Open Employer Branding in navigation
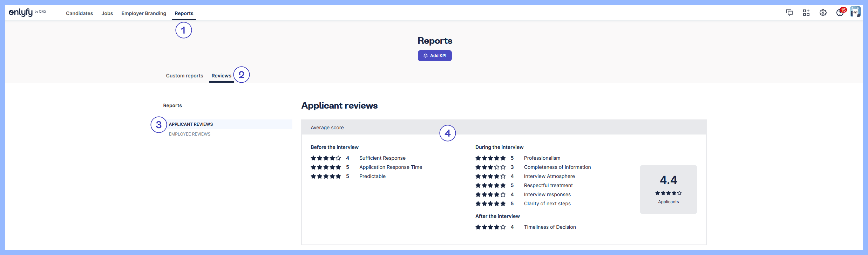 (x=144, y=13)
